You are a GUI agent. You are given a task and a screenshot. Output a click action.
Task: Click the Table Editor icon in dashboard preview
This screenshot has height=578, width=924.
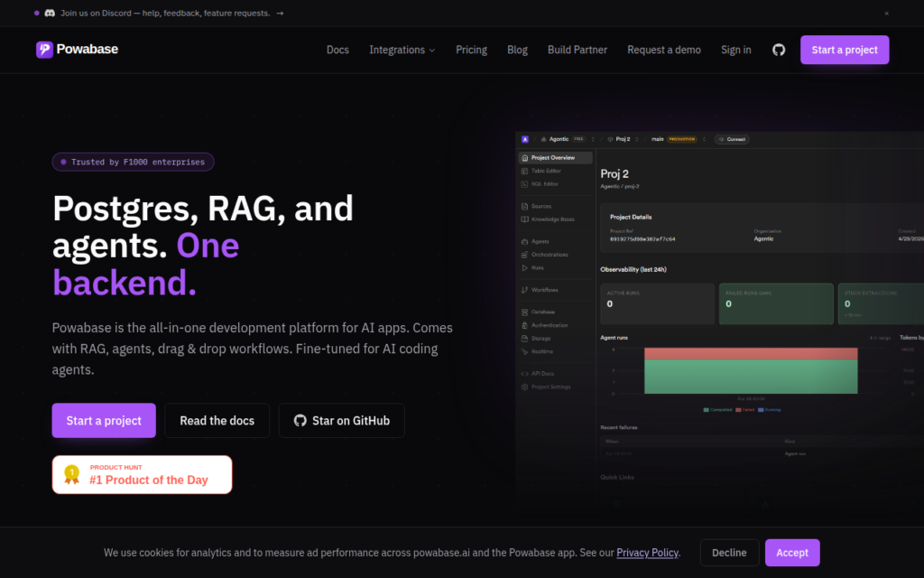click(524, 171)
